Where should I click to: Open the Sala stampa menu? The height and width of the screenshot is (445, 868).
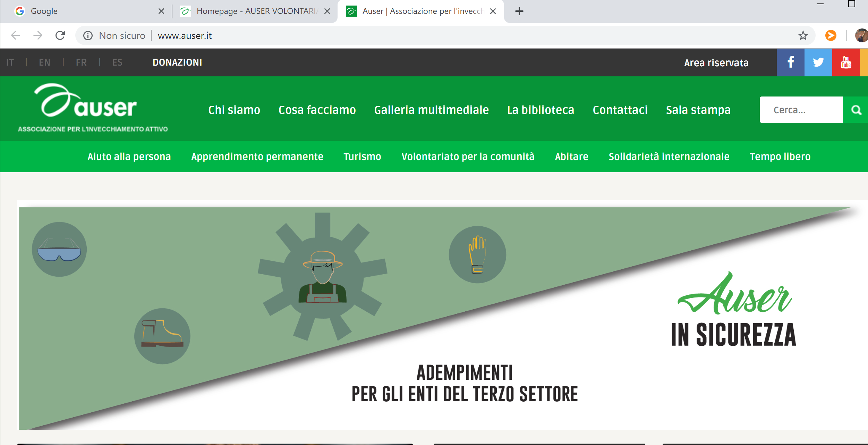click(x=698, y=110)
